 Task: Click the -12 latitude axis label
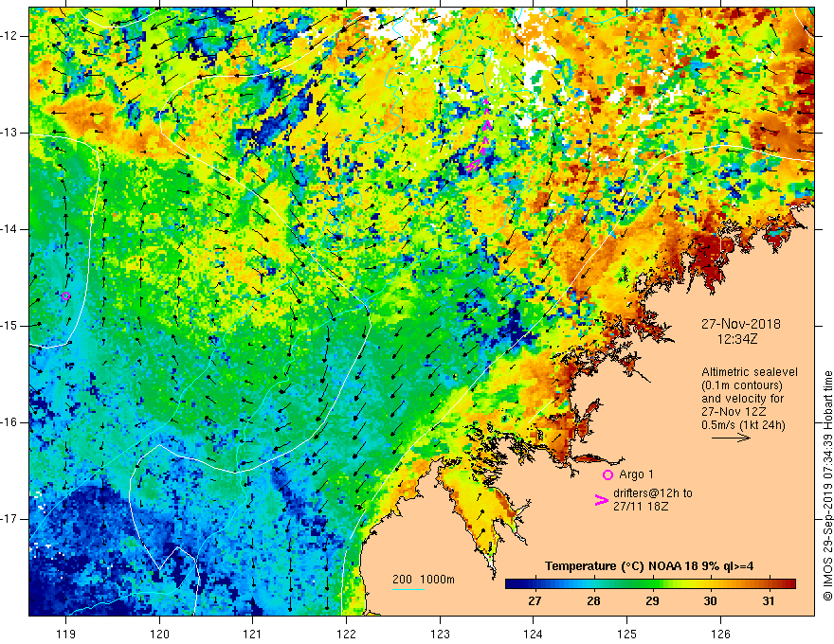pos(9,36)
